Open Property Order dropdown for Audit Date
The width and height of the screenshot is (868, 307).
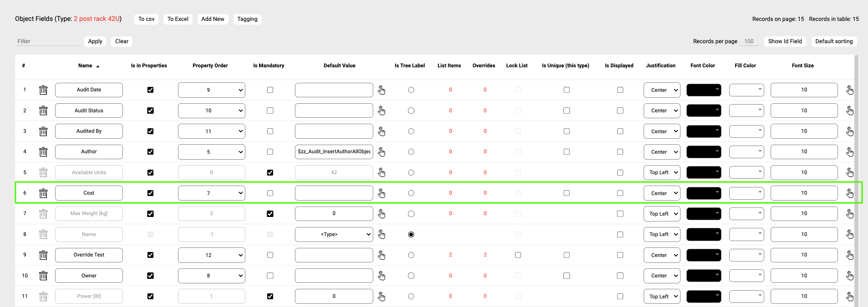[x=211, y=90]
